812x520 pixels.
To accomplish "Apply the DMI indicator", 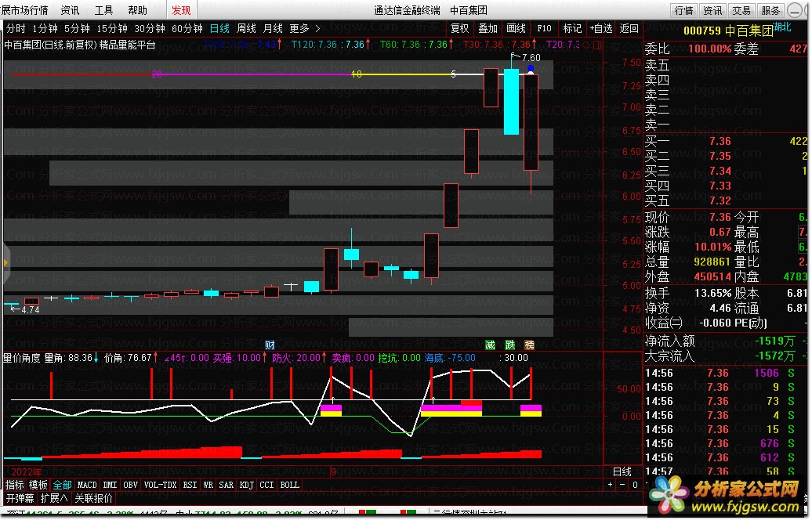I will click(110, 485).
